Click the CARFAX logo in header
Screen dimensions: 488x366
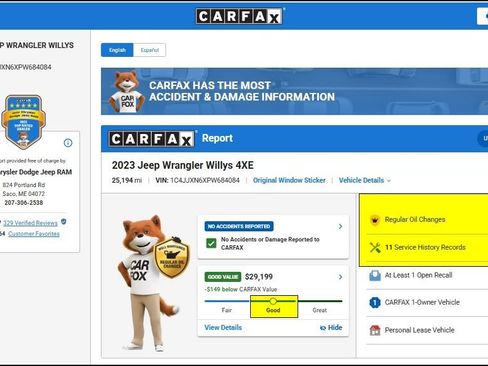pyautogui.click(x=239, y=16)
